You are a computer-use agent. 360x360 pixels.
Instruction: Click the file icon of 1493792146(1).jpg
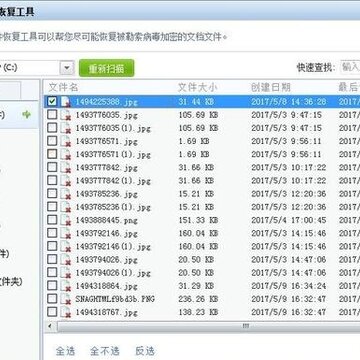point(66,247)
